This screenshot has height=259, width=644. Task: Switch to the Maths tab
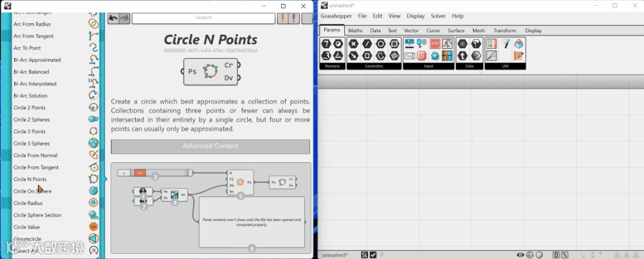click(x=355, y=30)
